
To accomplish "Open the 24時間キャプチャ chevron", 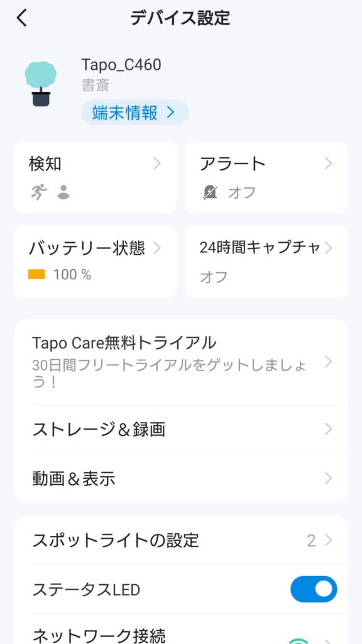I will [328, 248].
